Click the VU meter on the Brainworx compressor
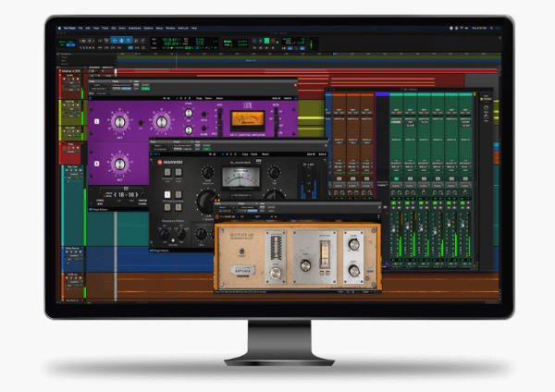The height and width of the screenshot is (392, 555). click(x=241, y=175)
